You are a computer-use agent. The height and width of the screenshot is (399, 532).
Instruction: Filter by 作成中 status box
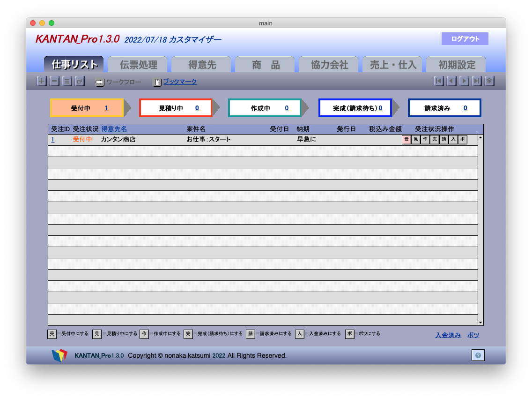click(265, 108)
